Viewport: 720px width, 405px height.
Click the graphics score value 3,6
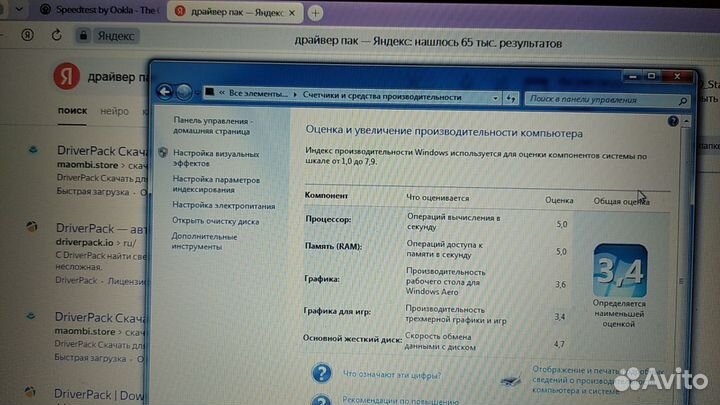click(x=560, y=284)
